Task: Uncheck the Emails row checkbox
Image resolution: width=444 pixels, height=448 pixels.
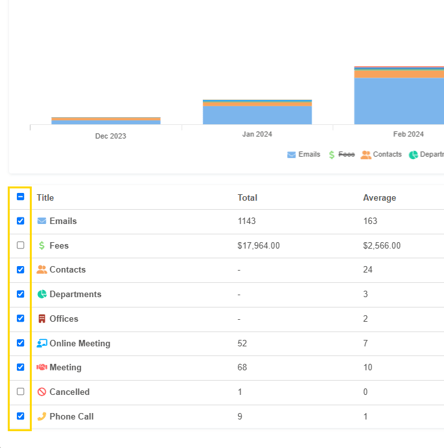Action: click(x=20, y=221)
